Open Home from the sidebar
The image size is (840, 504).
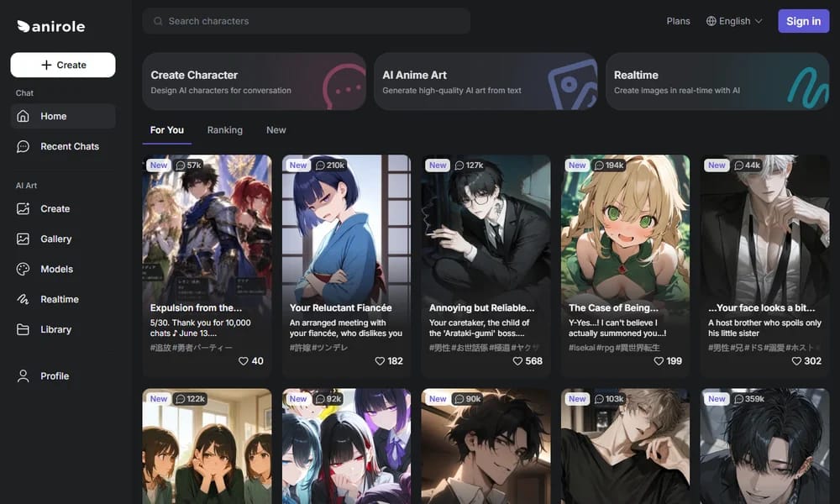(63, 116)
